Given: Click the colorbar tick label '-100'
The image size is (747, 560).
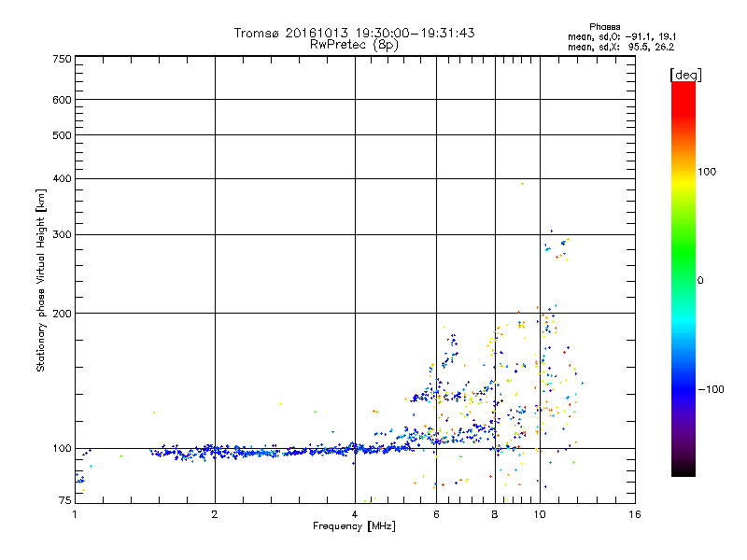Looking at the screenshot, I should tap(712, 389).
